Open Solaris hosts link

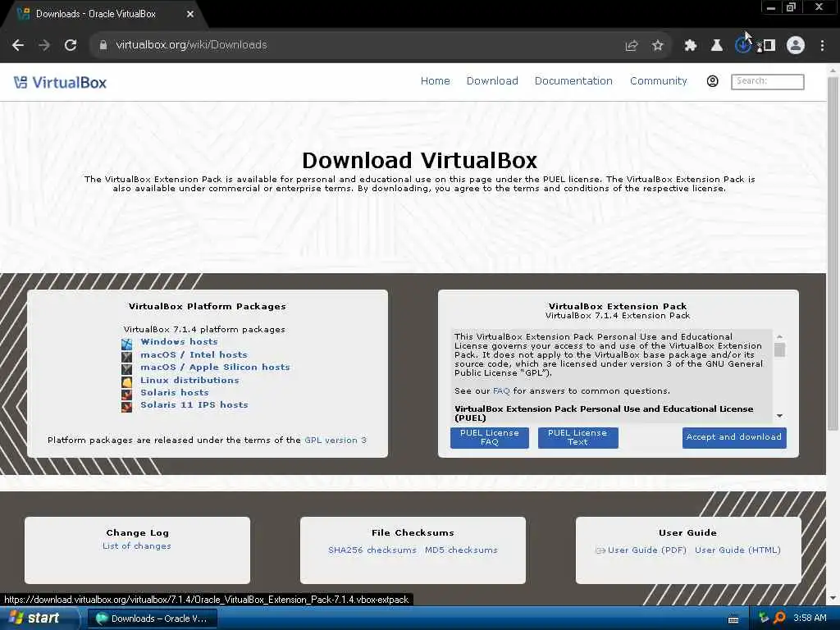174,392
